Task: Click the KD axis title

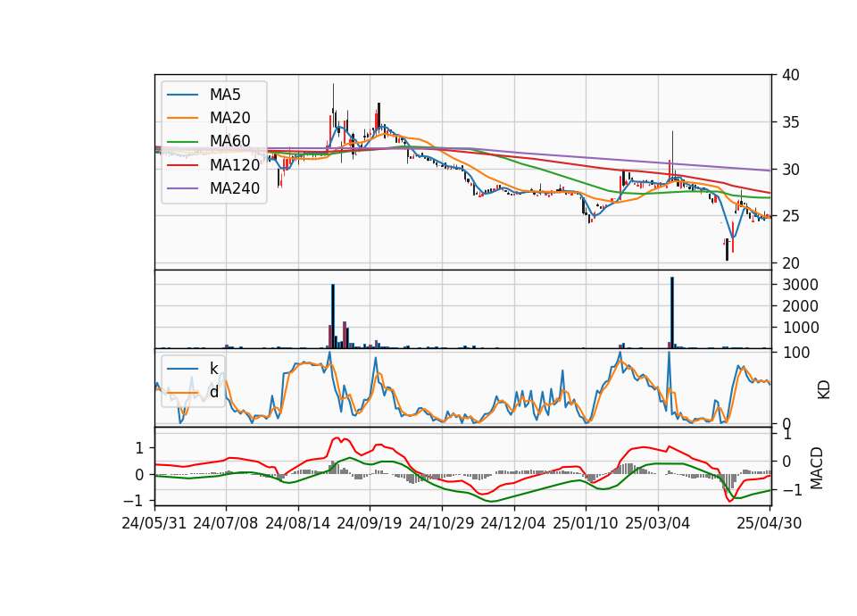Action: pyautogui.click(x=824, y=390)
